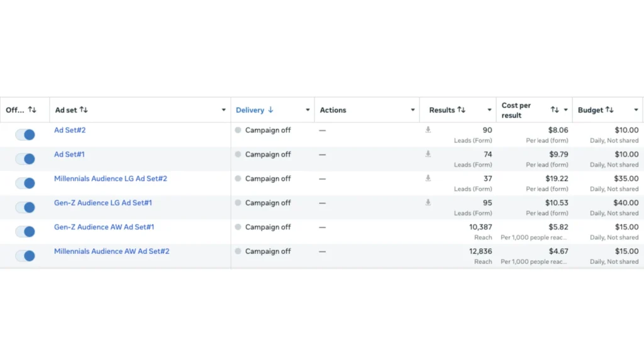Click the $35.00 daily budget
The image size is (644, 362).
[626, 178]
